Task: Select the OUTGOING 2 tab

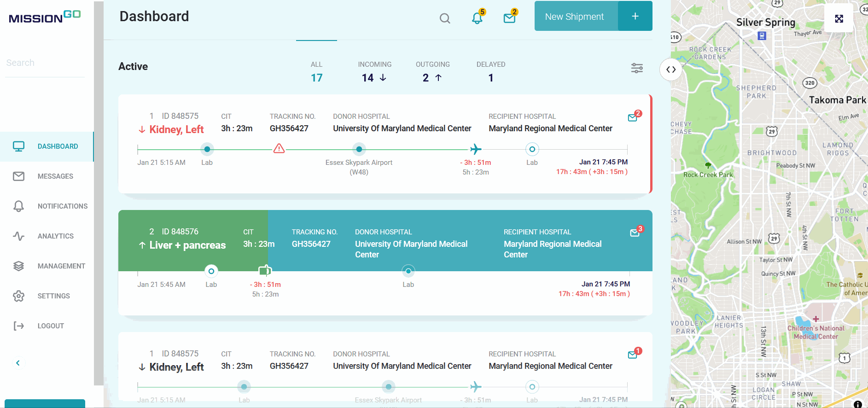Action: (x=433, y=72)
